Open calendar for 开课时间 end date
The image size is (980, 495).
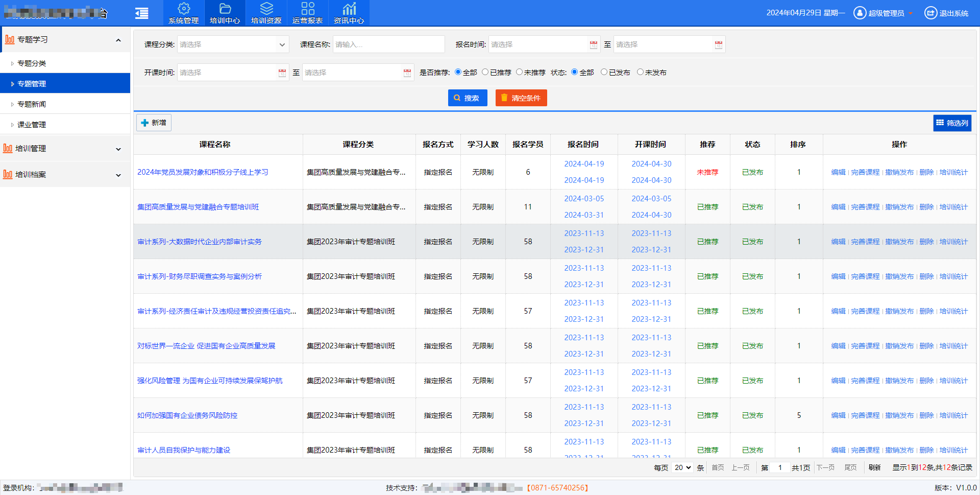pyautogui.click(x=407, y=73)
